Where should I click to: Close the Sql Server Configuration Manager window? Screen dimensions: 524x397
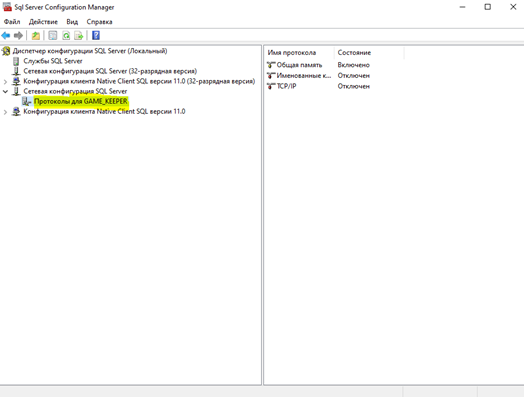coord(513,7)
